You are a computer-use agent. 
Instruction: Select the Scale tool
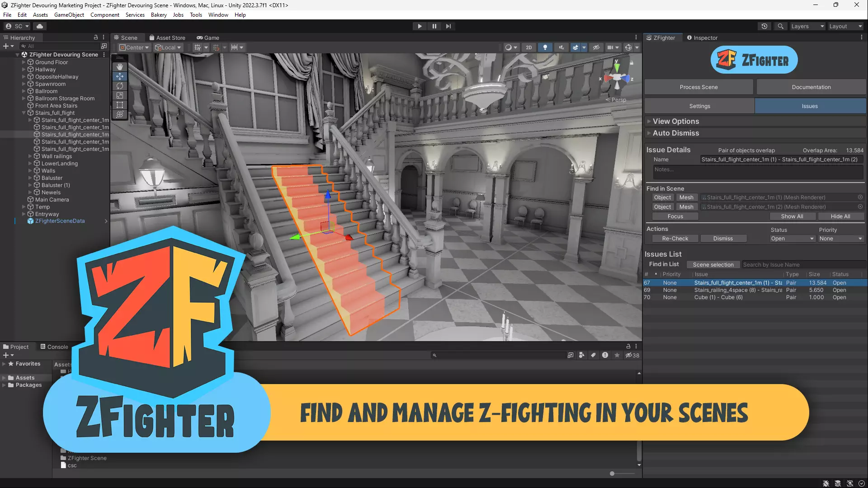click(120, 95)
